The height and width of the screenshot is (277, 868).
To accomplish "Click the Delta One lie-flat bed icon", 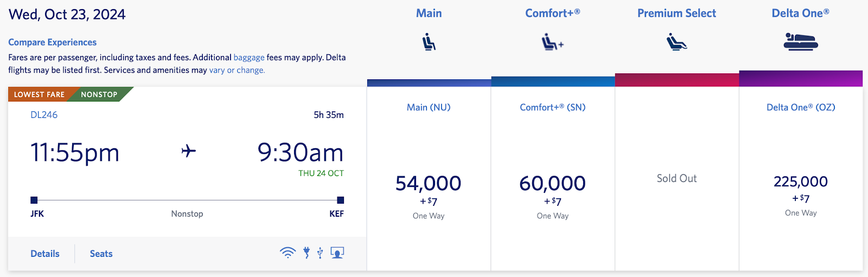I will pos(801,42).
